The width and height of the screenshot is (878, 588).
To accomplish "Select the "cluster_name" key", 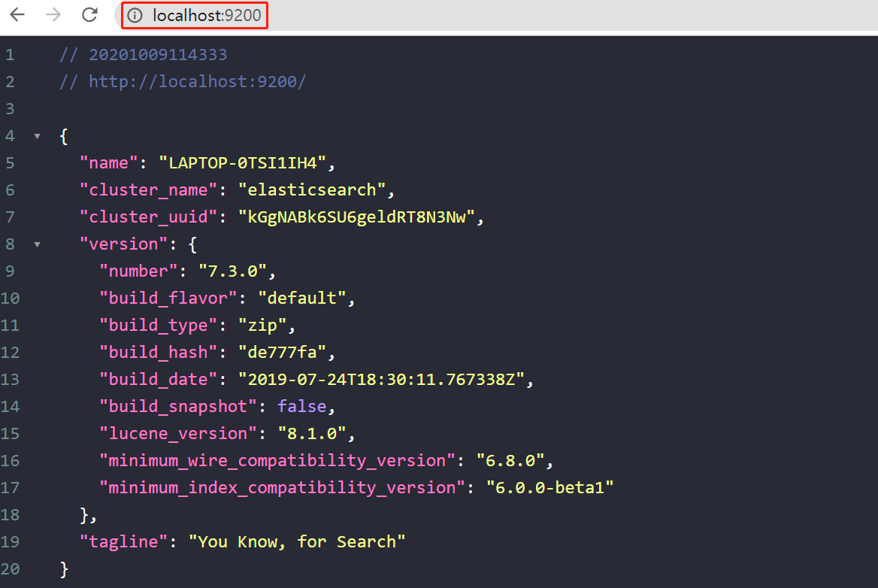I will pos(148,189).
